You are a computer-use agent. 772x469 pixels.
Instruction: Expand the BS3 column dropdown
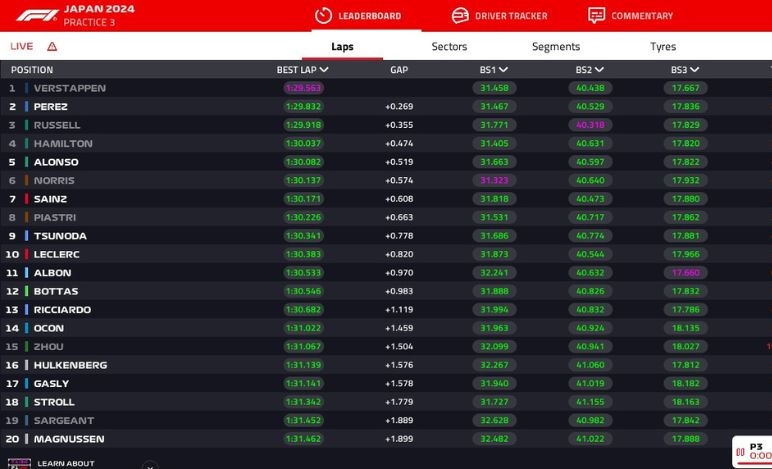click(694, 70)
